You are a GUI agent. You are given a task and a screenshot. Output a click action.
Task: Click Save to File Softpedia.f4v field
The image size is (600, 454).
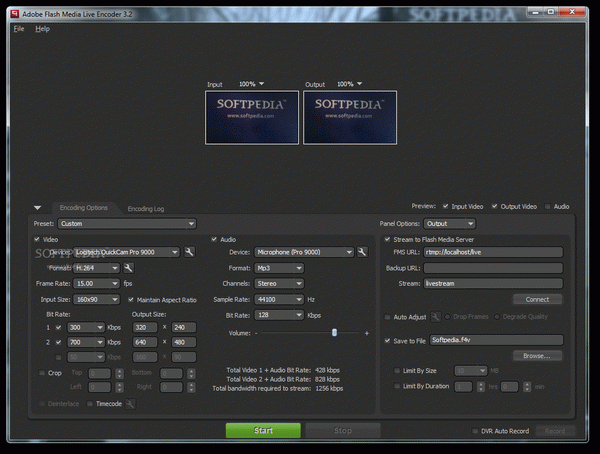coord(496,340)
